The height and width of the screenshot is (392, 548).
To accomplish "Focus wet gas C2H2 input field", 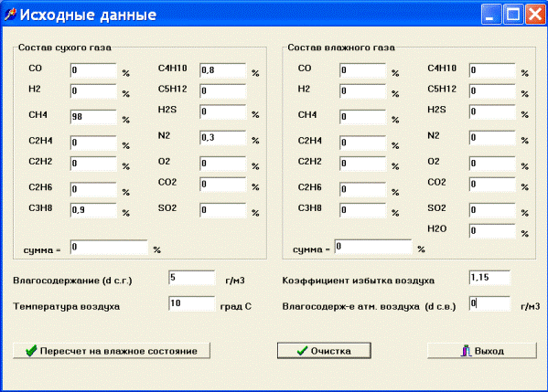I will [363, 164].
